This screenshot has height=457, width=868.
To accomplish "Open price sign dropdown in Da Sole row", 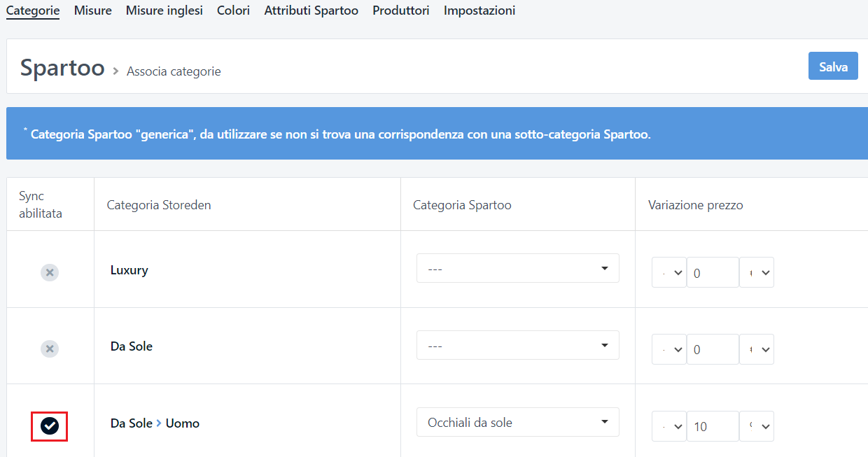I will point(668,349).
